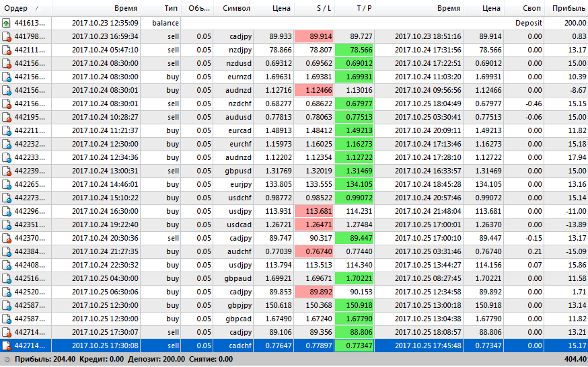
Task: Click the Снятие: 0.00 summary text
Action: 211,360
